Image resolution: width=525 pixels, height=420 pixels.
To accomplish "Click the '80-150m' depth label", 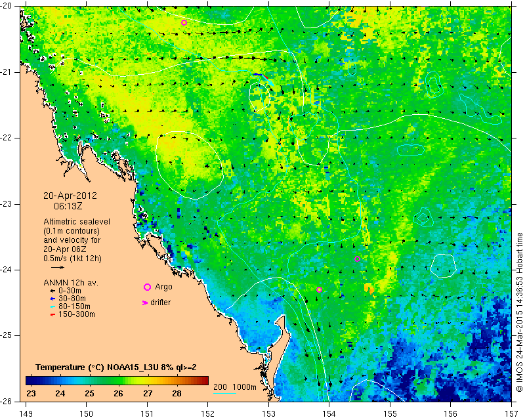I will point(74,306).
